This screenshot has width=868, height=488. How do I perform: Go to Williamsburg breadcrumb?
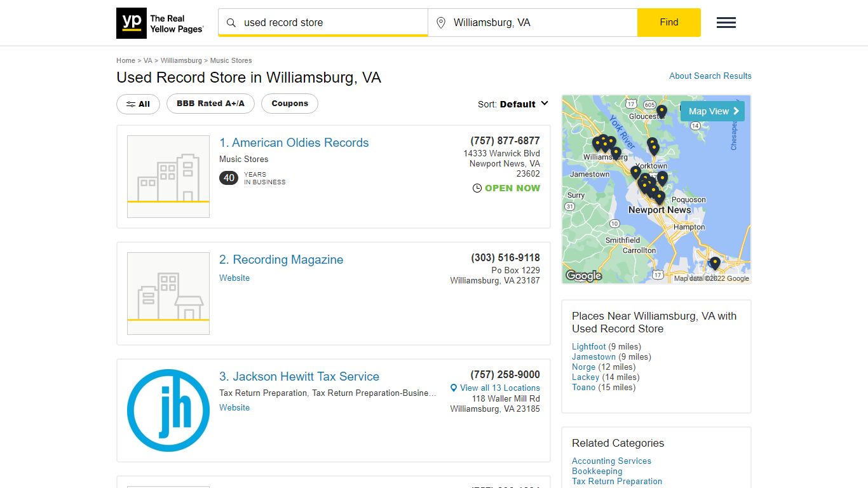pyautogui.click(x=181, y=60)
